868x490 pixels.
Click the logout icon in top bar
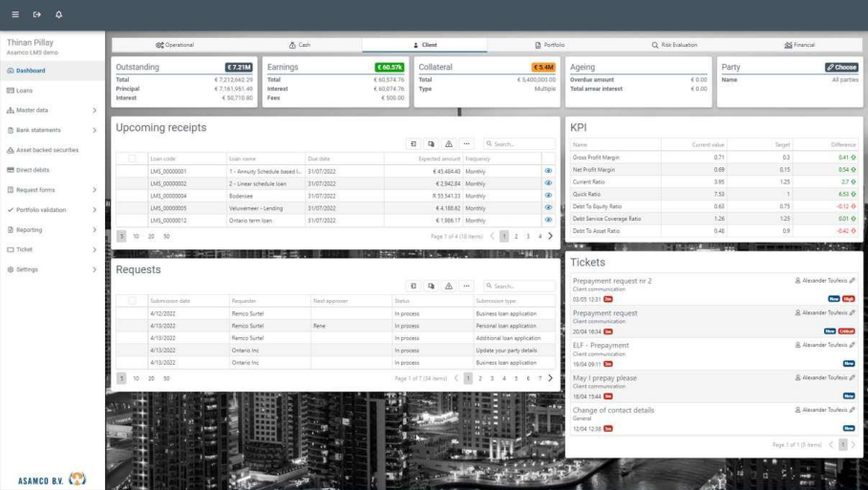(x=37, y=14)
